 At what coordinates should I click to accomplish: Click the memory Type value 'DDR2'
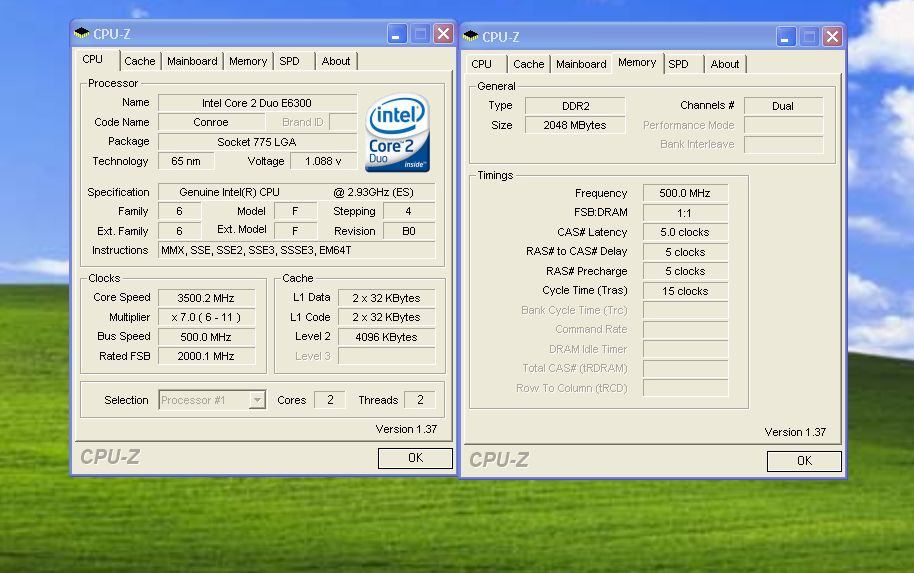click(575, 106)
